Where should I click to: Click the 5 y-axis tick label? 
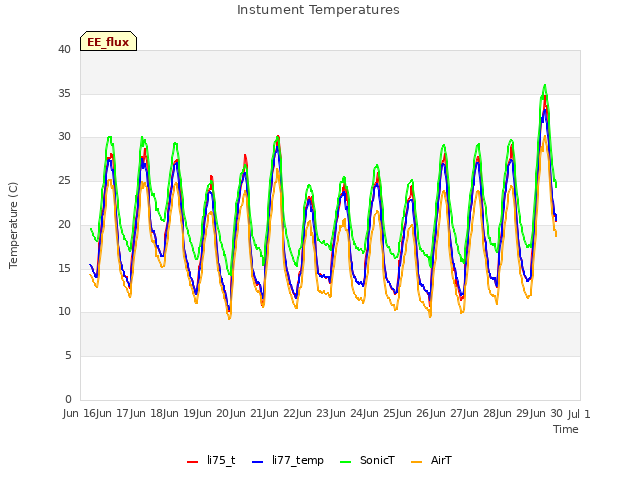68,356
